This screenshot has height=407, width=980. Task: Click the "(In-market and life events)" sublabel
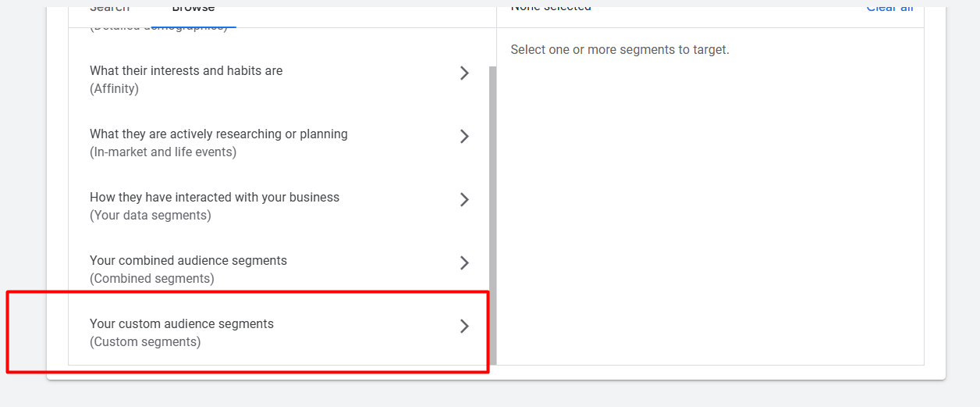[163, 152]
